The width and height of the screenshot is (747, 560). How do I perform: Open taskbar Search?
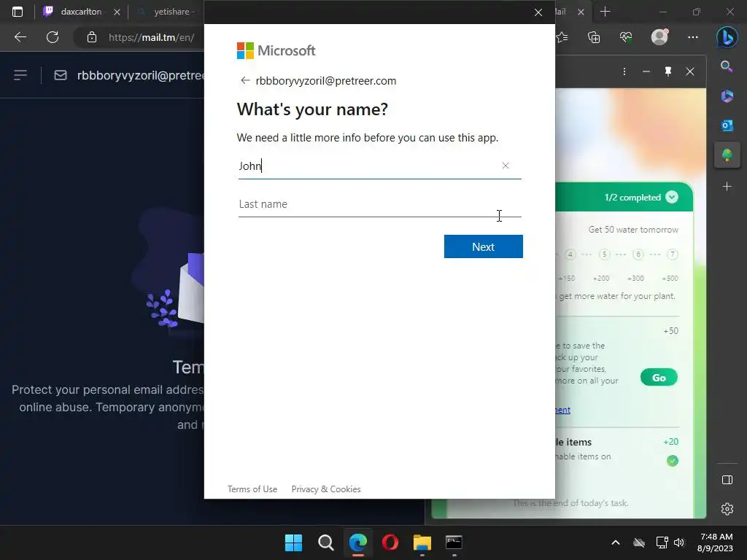[x=326, y=542]
